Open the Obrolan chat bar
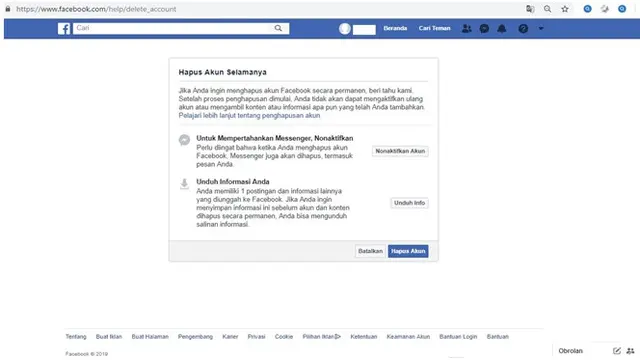Screen dimensions: 640x360 [x=571, y=351]
